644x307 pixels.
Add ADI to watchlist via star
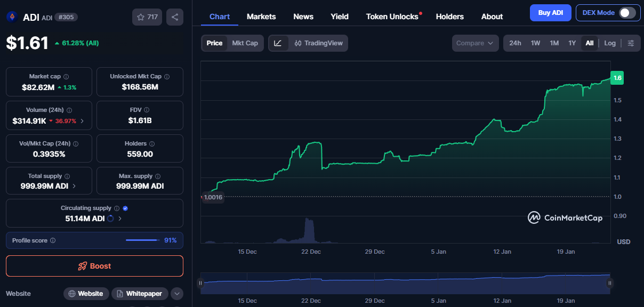pos(147,17)
